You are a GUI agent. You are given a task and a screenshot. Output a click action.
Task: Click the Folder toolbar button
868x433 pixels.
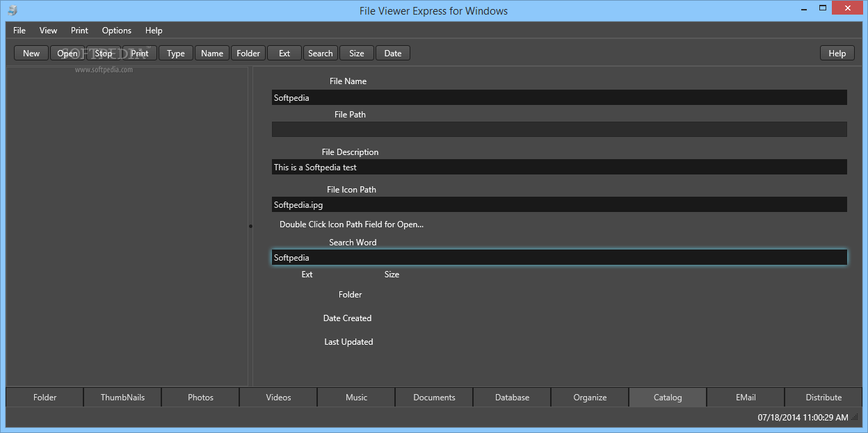coord(248,54)
